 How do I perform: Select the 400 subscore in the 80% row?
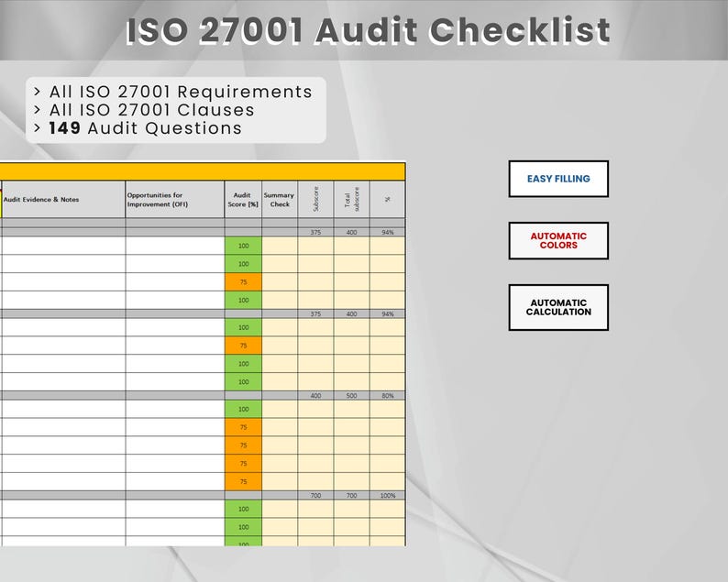click(315, 396)
